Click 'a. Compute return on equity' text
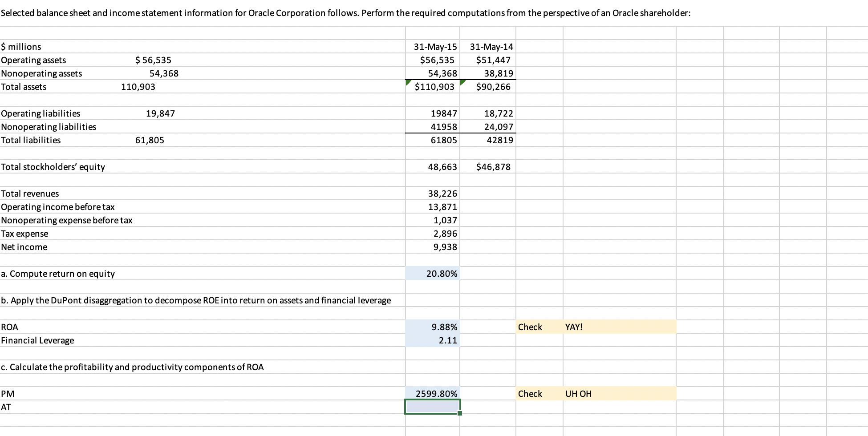868x436 pixels. (x=58, y=273)
